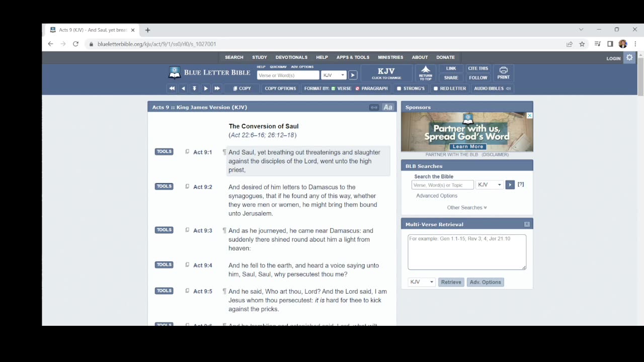
Task: Click the Print icon
Action: [x=504, y=73]
